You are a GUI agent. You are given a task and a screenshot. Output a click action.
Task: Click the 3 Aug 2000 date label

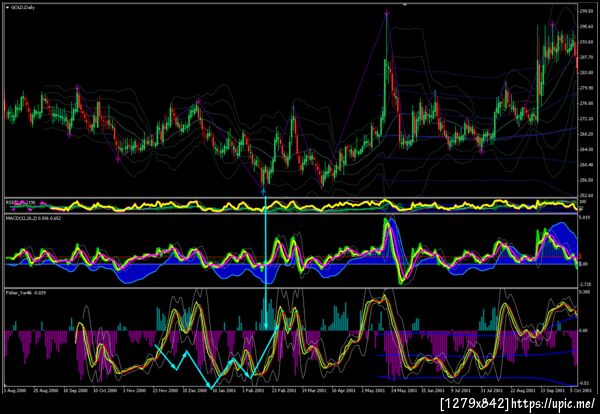click(x=15, y=390)
